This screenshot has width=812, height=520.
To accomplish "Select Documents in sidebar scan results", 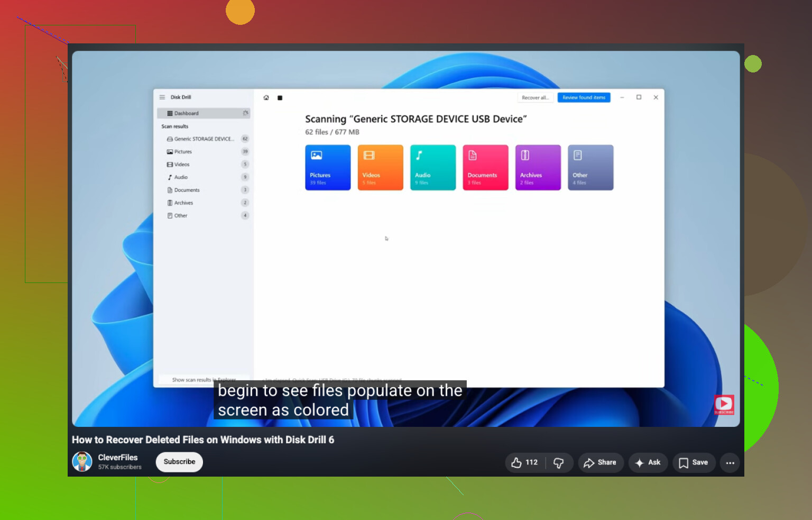I will (x=204, y=190).
